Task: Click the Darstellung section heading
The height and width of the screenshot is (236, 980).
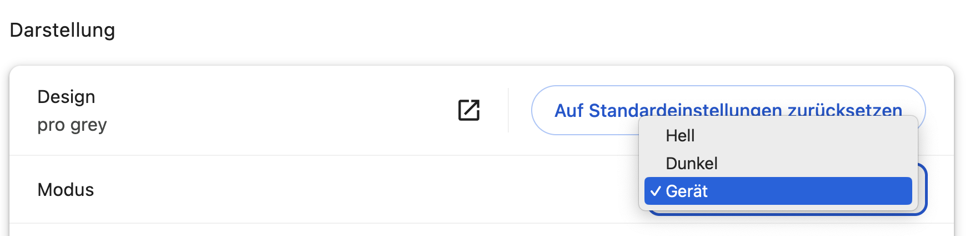Action: point(62,30)
